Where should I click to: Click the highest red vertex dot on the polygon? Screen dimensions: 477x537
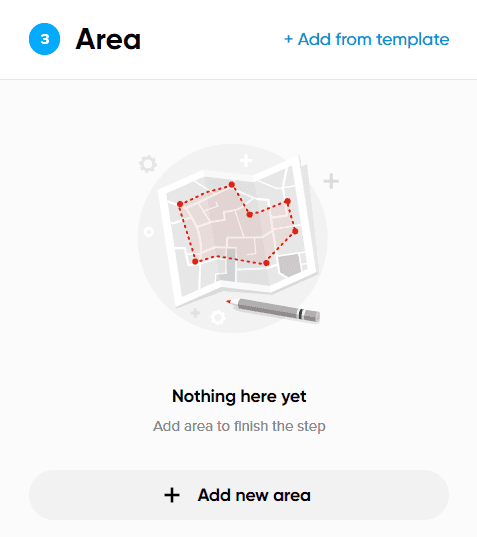pyautogui.click(x=232, y=185)
